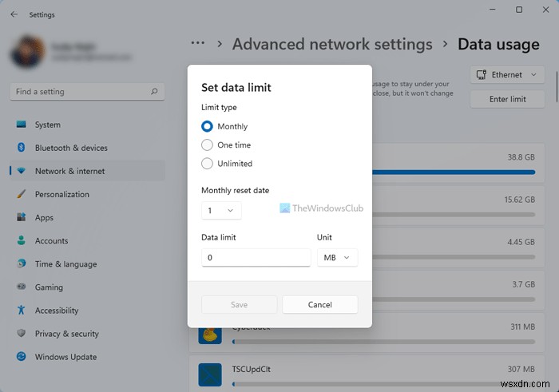Screen dimensions: 559x392
Task: Open Bluetooth & devices settings
Action: pyautogui.click(x=87, y=148)
